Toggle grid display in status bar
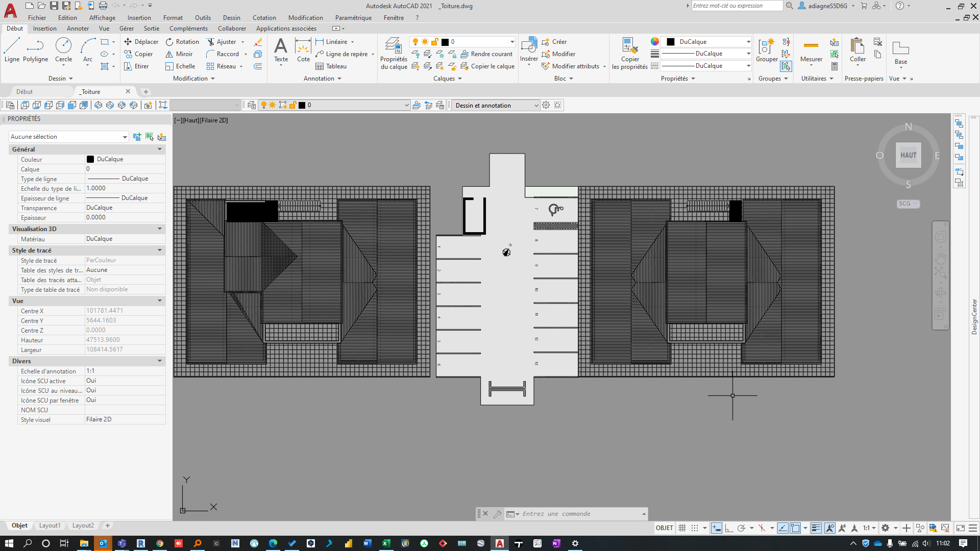980x551 pixels. coord(682,528)
